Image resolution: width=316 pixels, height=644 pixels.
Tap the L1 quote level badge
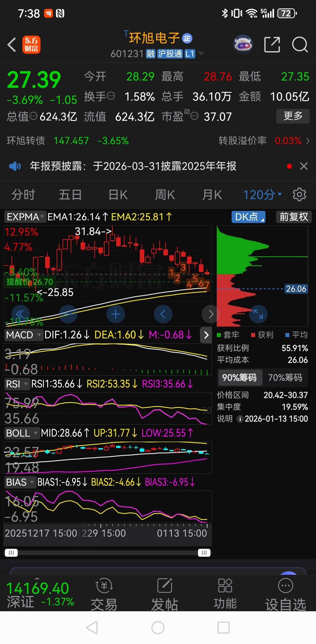tap(190, 54)
